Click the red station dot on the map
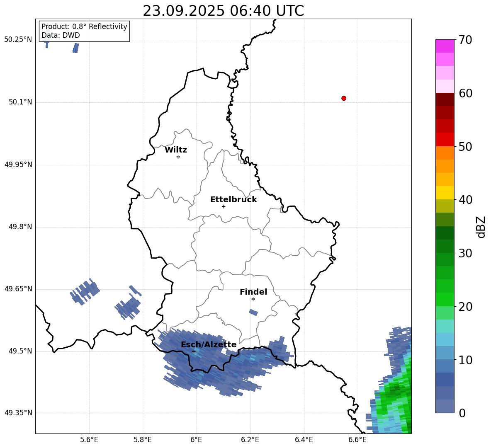The height and width of the screenshot is (448, 491). 344,98
